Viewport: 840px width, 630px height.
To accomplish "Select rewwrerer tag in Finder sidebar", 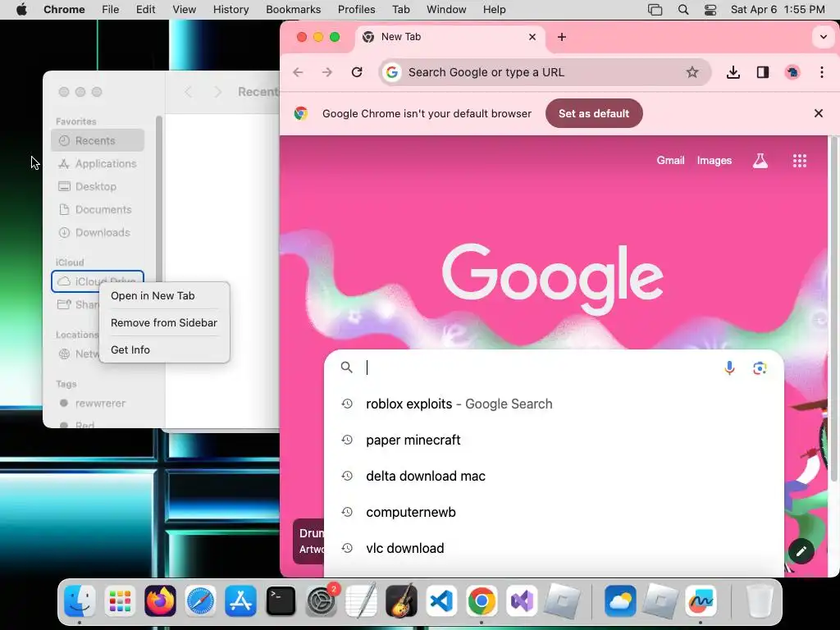I will coord(98,404).
